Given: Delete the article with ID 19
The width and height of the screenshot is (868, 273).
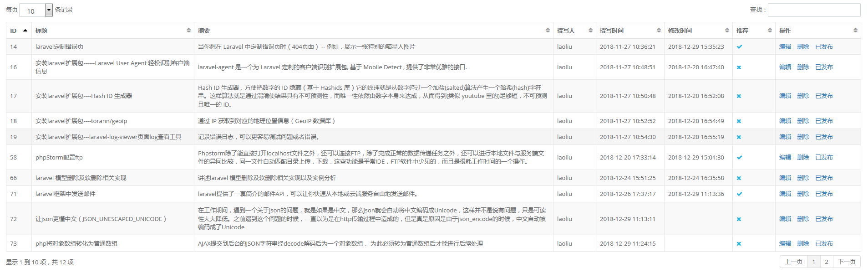Looking at the screenshot, I should pyautogui.click(x=803, y=137).
